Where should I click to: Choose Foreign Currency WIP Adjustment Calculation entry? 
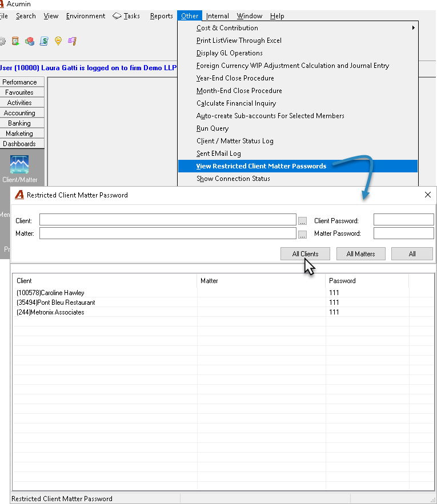(x=298, y=66)
